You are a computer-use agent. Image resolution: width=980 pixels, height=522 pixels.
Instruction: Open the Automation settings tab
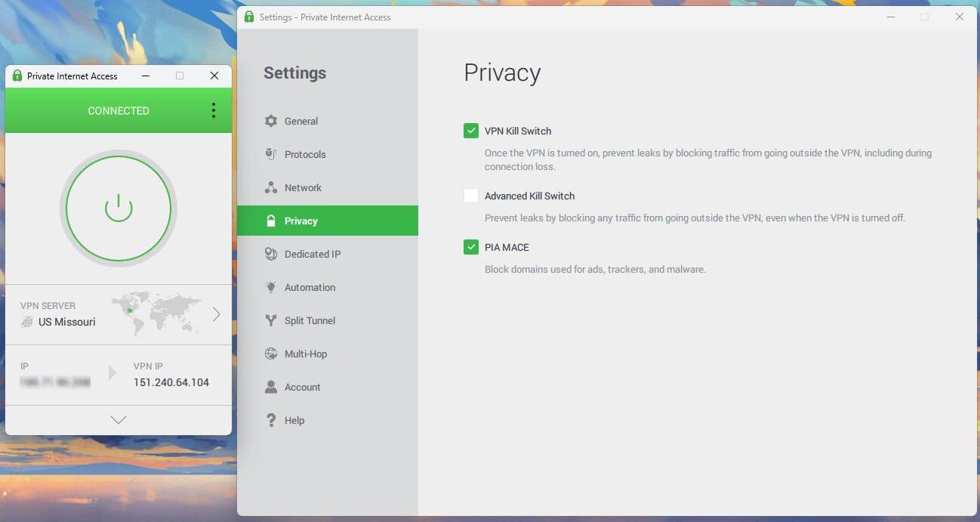[x=328, y=287]
